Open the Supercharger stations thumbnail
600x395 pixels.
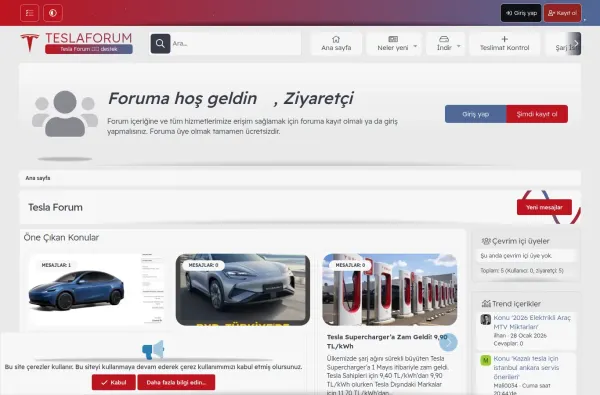tap(390, 290)
